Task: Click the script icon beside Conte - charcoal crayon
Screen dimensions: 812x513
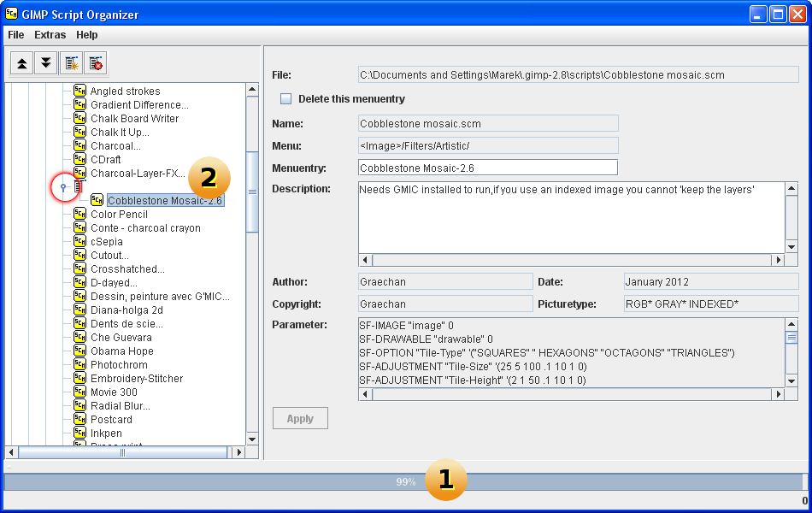Action: click(79, 227)
